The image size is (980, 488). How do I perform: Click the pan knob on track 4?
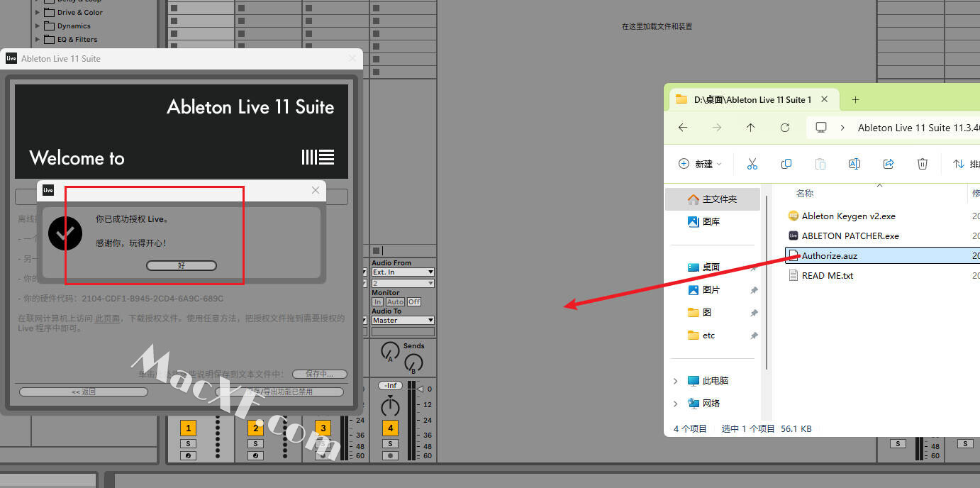[390, 406]
